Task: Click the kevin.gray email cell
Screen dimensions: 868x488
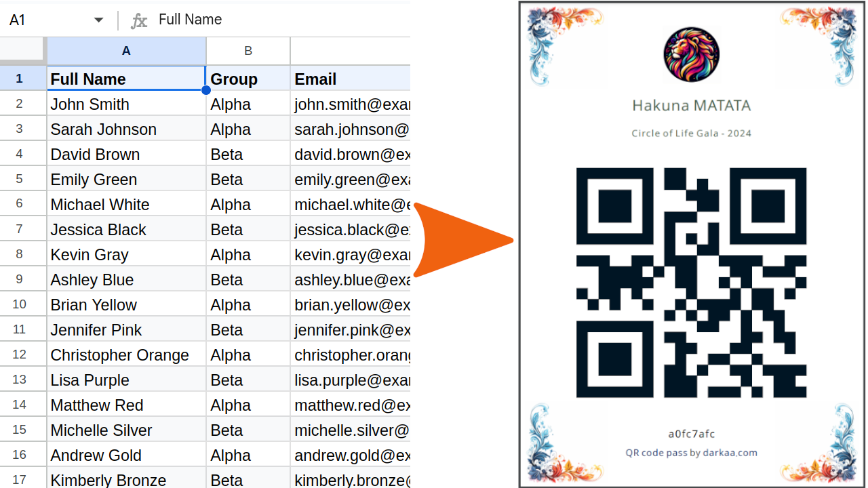Action: coord(351,254)
